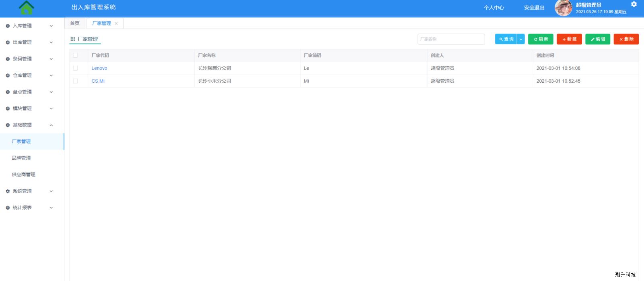Select the 厂家管理 tab
The height and width of the screenshot is (281, 644).
(101, 23)
